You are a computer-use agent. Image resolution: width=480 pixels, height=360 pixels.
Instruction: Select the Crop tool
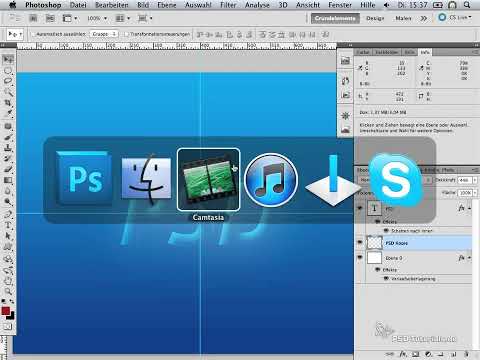8,103
